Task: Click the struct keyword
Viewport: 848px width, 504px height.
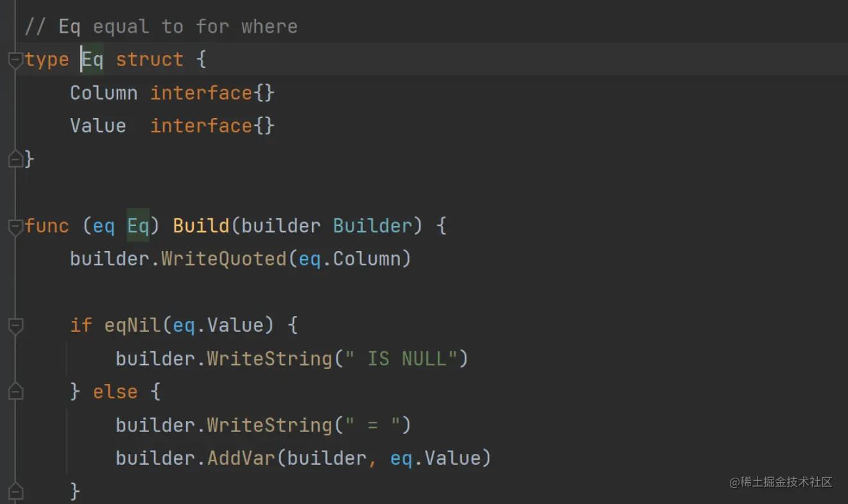Action: [x=150, y=60]
